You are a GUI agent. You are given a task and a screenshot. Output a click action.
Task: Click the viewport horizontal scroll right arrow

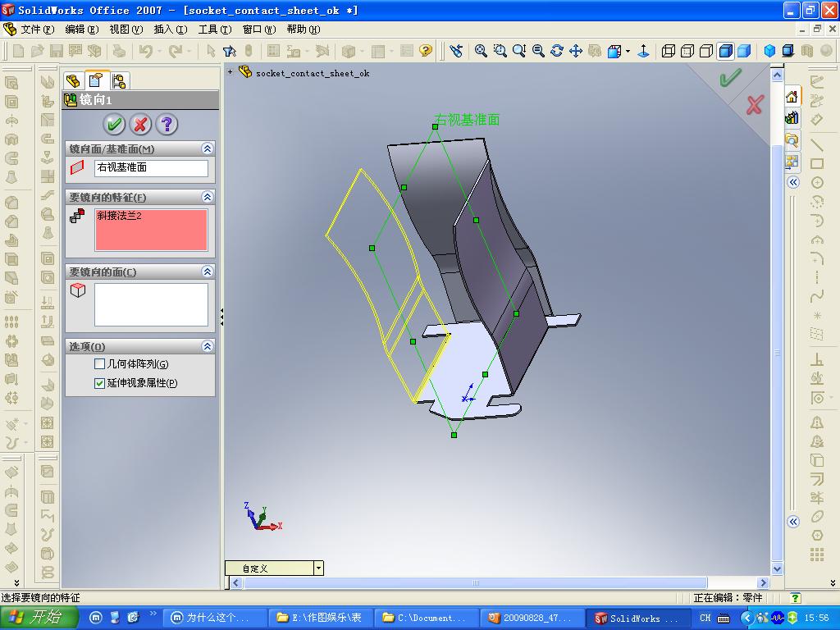(x=764, y=583)
